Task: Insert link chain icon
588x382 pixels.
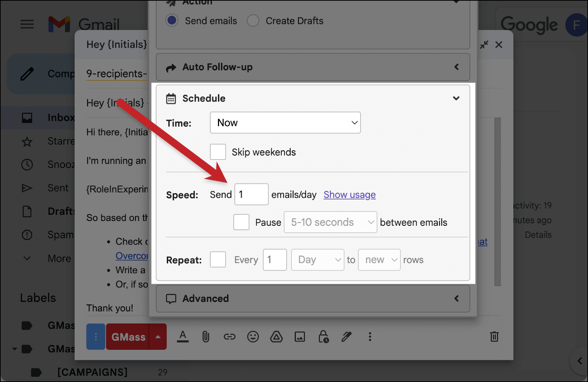Action: (x=229, y=336)
